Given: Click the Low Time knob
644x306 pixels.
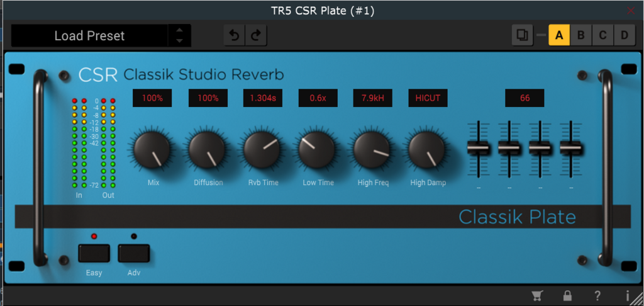Looking at the screenshot, I should click(317, 150).
